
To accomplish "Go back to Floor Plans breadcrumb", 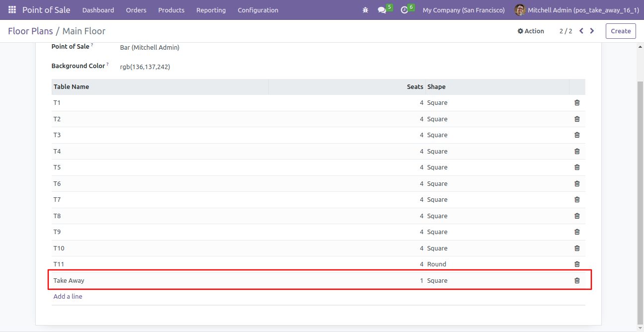I will [30, 31].
